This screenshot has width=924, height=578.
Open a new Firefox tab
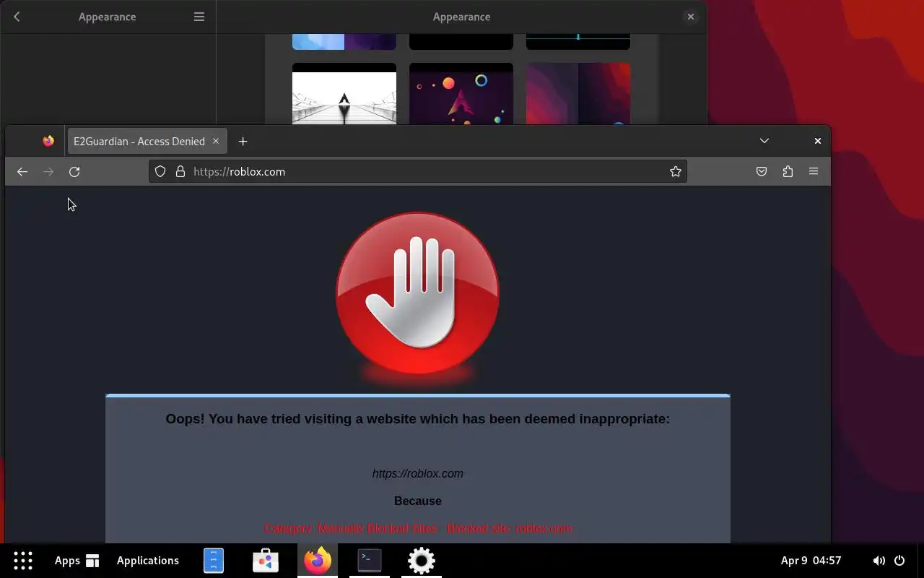243,141
